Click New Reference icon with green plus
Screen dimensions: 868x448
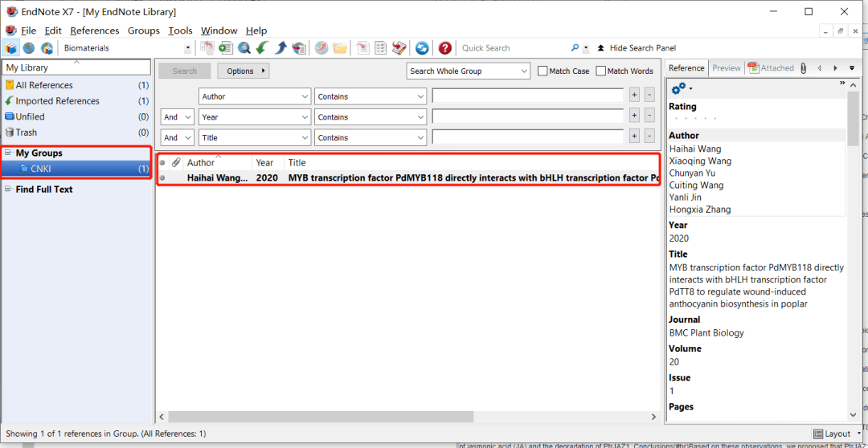point(226,48)
